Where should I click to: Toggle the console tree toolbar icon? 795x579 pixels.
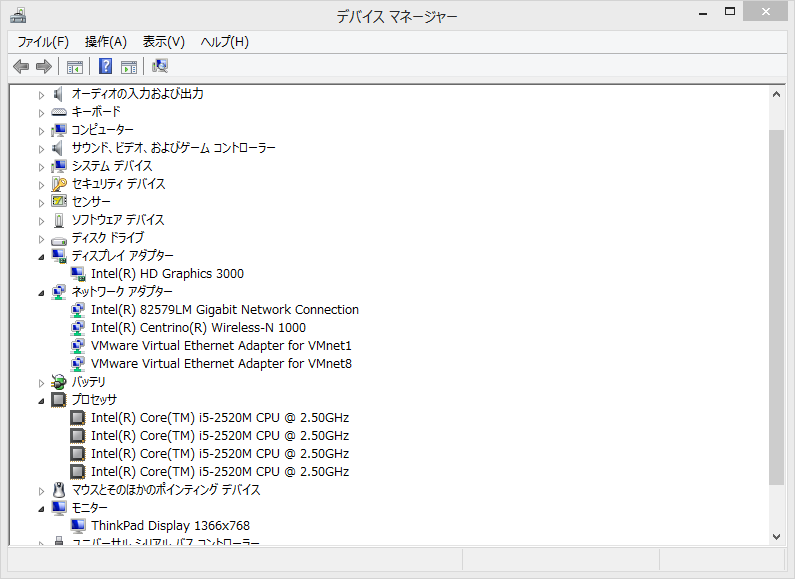pyautogui.click(x=75, y=66)
